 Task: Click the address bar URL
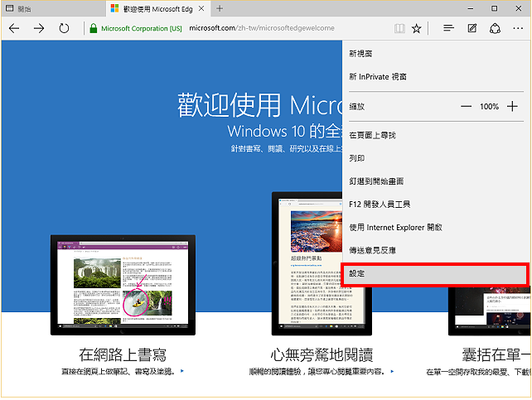coord(262,28)
